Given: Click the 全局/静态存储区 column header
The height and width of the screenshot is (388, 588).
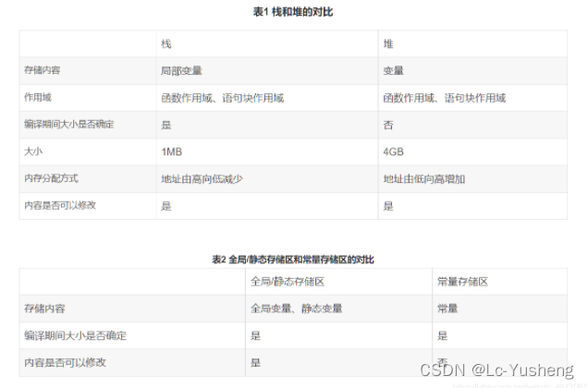Looking at the screenshot, I should click(x=287, y=281).
